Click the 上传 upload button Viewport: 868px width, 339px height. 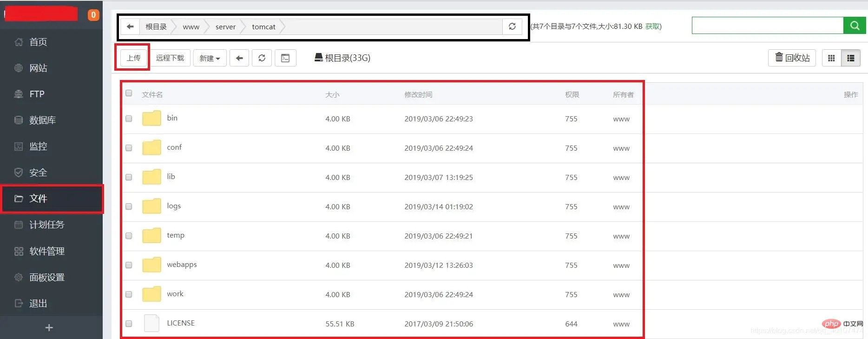click(x=133, y=58)
